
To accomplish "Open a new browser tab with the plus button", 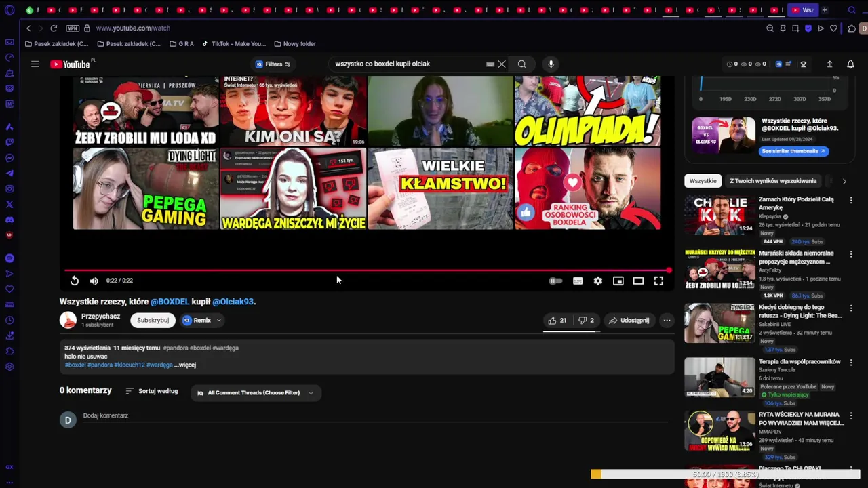I will (x=825, y=10).
